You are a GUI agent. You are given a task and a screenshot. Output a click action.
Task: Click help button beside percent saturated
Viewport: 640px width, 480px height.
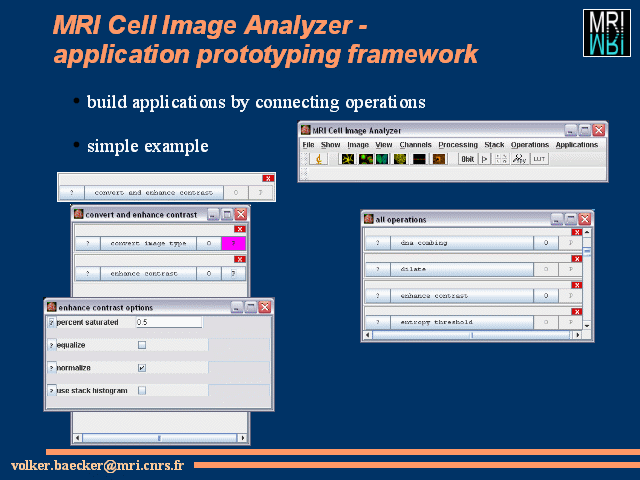point(51,322)
